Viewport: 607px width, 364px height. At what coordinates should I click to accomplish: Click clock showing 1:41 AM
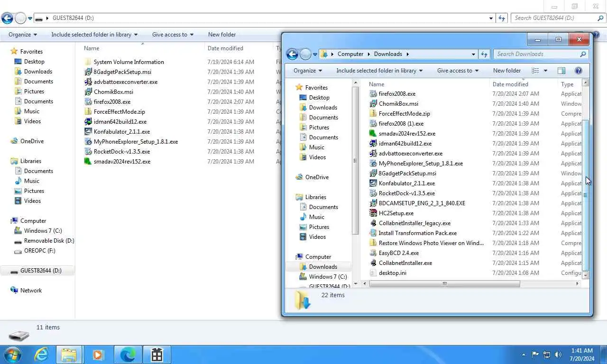point(581,351)
